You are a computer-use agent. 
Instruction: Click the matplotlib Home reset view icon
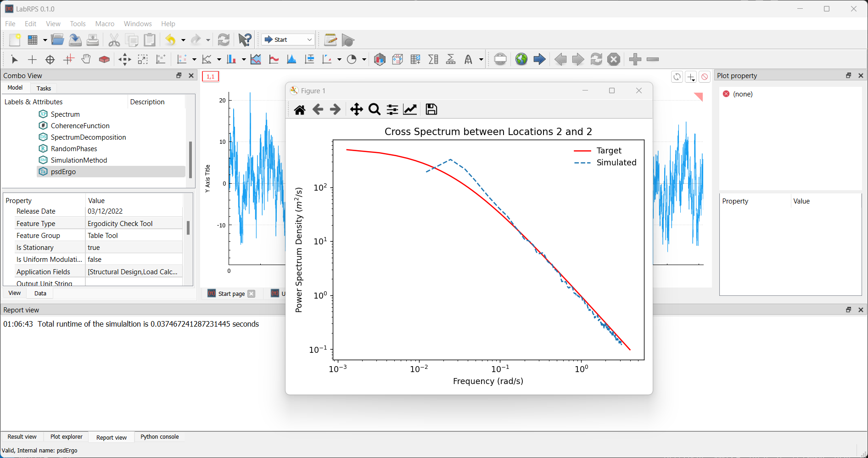300,109
